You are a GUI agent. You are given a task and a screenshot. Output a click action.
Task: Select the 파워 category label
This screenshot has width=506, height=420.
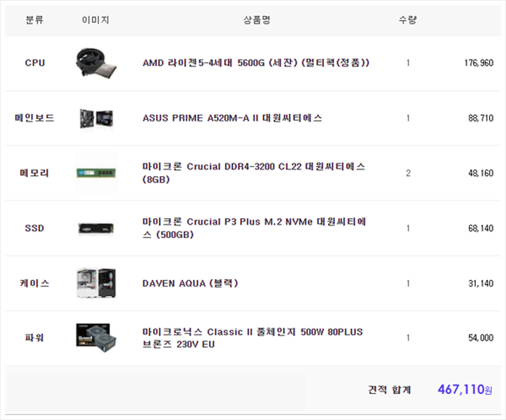click(x=35, y=338)
